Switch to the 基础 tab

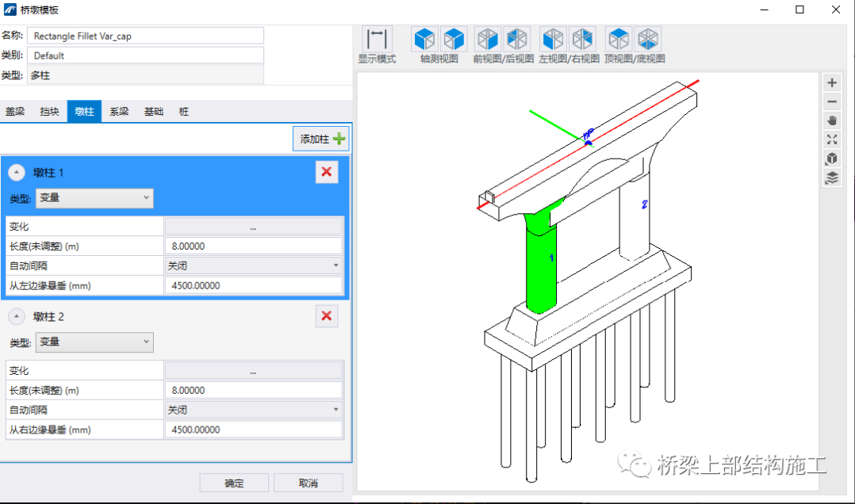(154, 112)
